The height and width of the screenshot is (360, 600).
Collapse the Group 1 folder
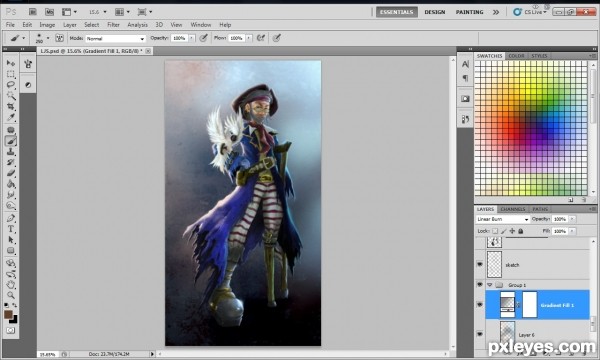pyautogui.click(x=489, y=285)
